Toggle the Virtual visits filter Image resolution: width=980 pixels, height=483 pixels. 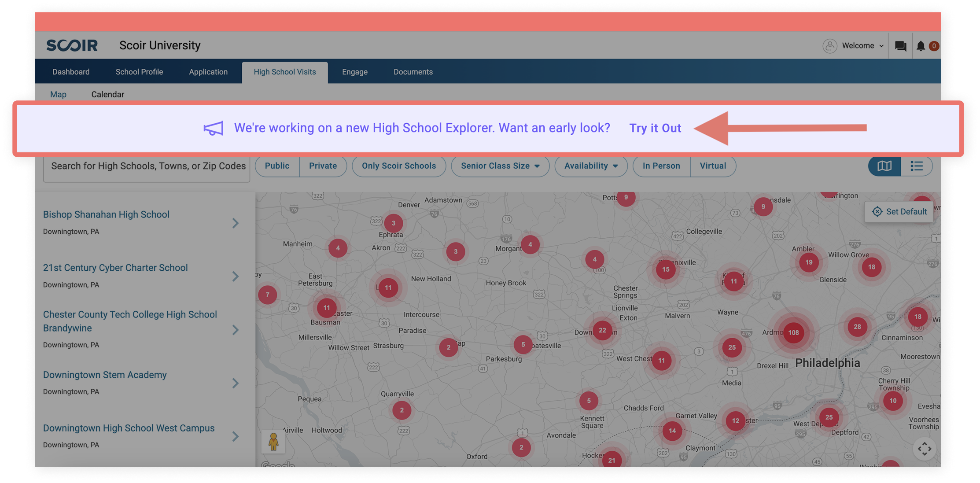713,166
